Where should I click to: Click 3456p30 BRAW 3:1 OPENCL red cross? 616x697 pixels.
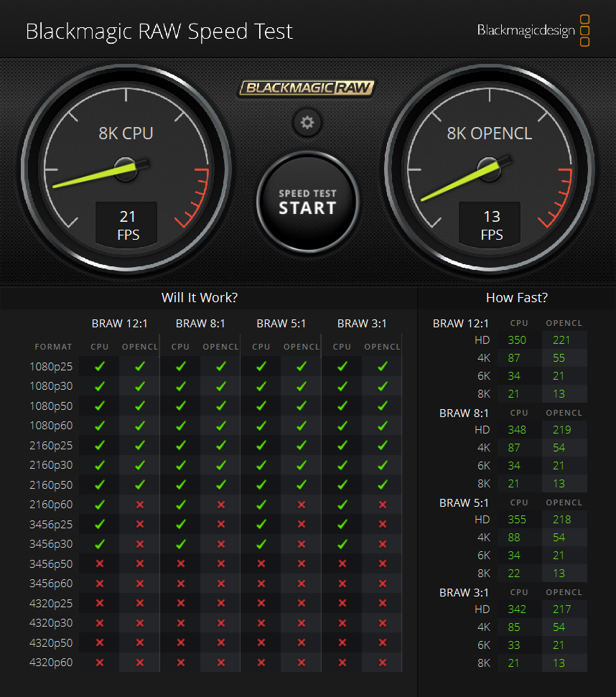click(383, 543)
